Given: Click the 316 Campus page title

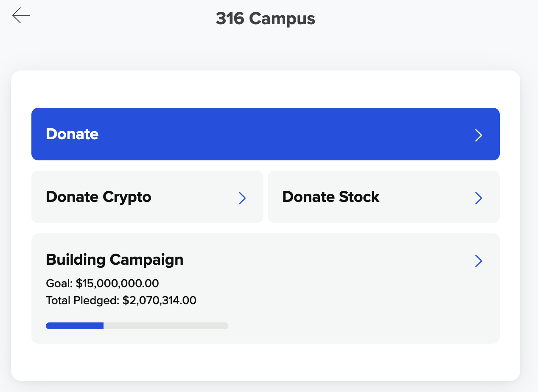Looking at the screenshot, I should click(x=265, y=19).
